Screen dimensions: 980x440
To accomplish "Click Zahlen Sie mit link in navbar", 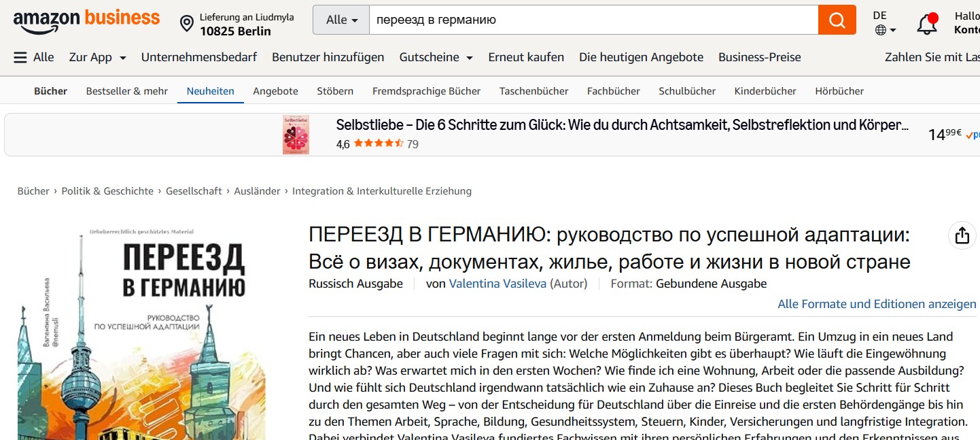I will pos(932,57).
